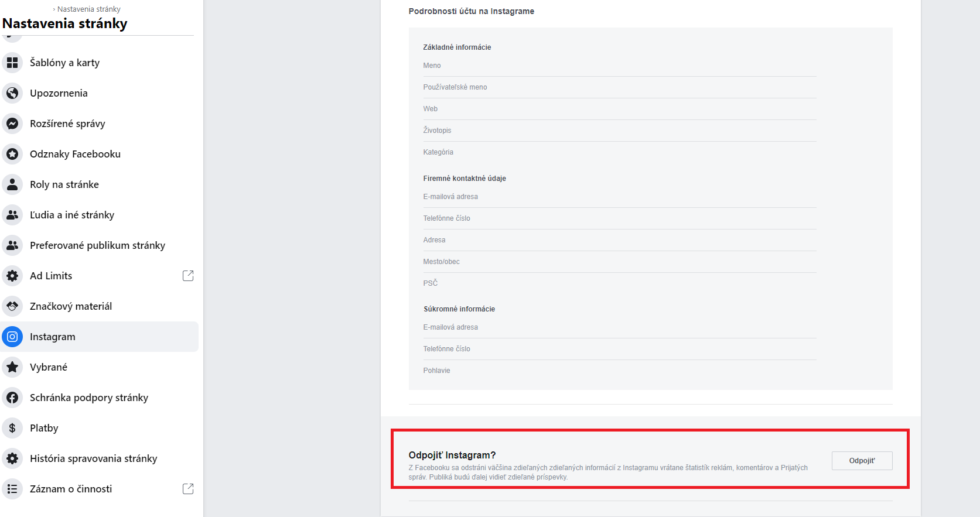Click Telefónne číslo under Súkromné informácie
The height and width of the screenshot is (517, 980).
tap(620, 349)
